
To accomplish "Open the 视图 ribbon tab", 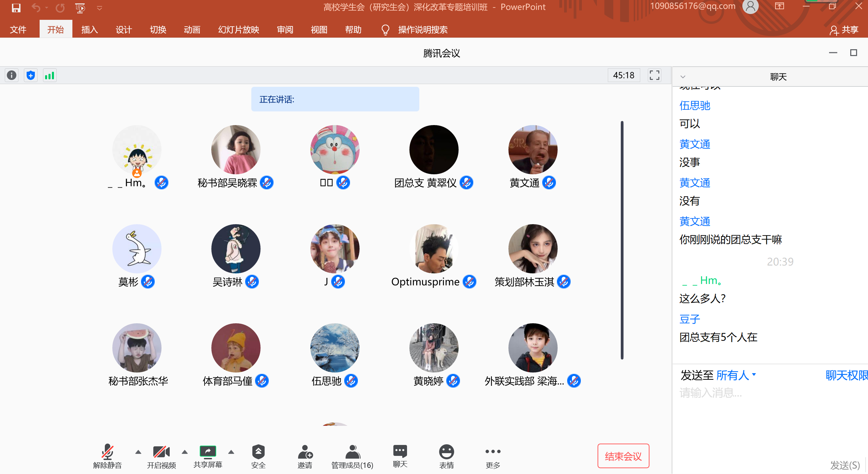I will click(319, 30).
